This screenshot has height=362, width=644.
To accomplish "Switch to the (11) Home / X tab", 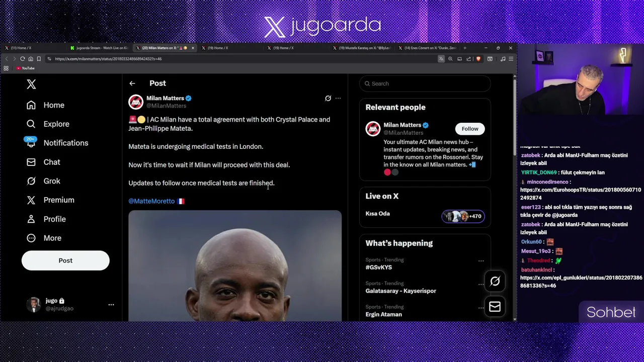I will coord(34,48).
